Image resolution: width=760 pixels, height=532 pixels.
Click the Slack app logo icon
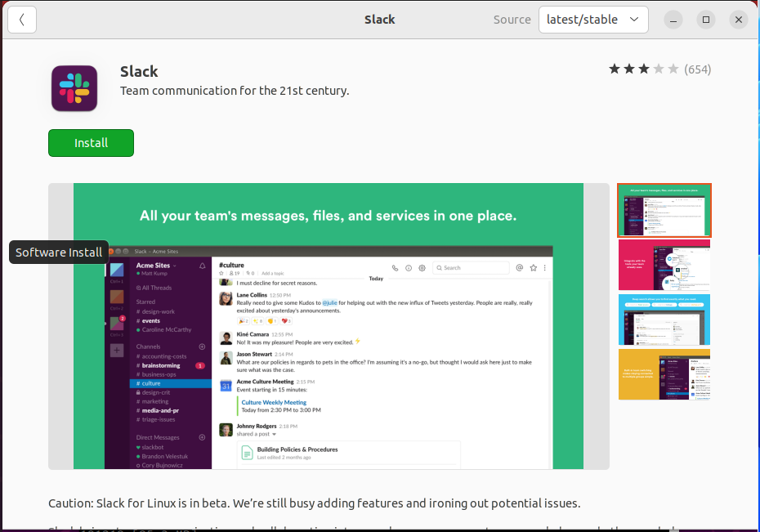tap(74, 88)
